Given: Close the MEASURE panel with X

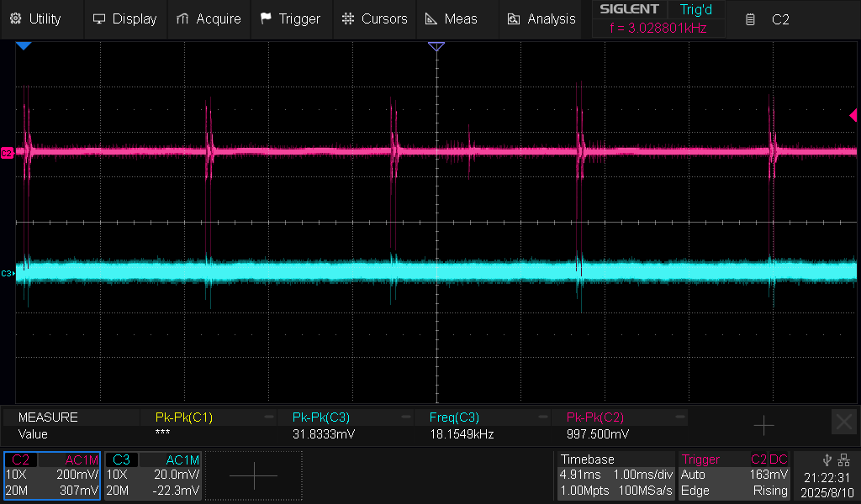Looking at the screenshot, I should [843, 422].
